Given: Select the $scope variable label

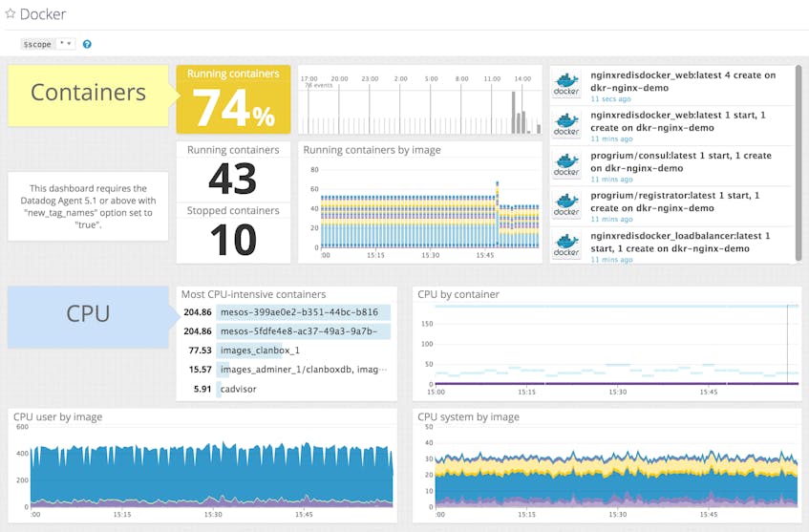Looking at the screenshot, I should (x=37, y=44).
